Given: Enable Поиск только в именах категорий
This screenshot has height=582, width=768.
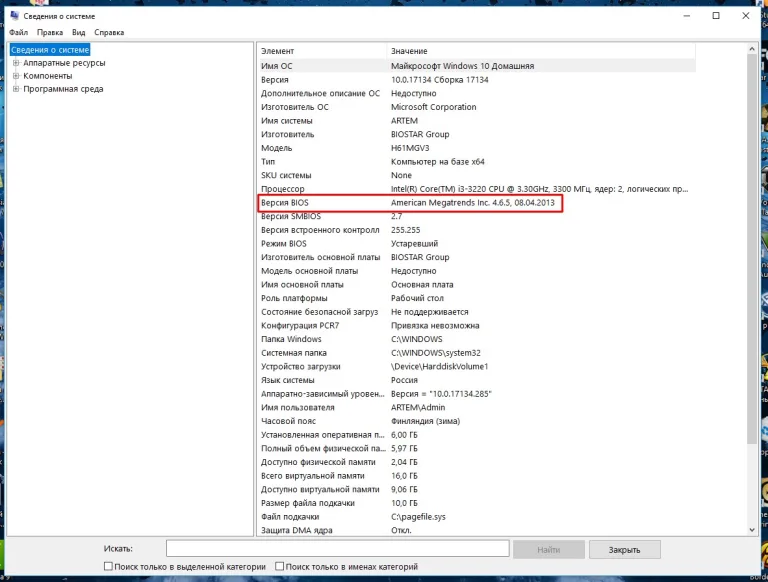Looking at the screenshot, I should [x=279, y=566].
